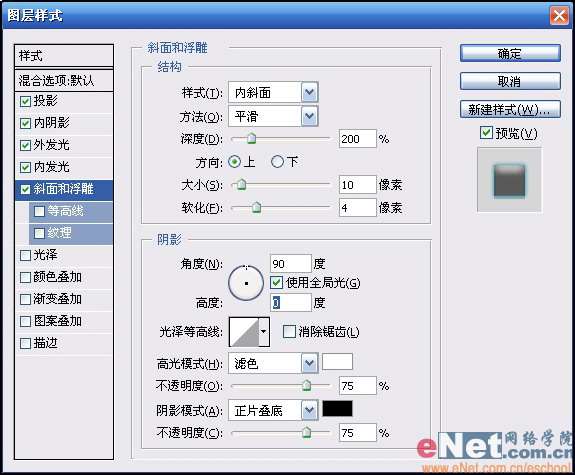Click the layer style preview thumbnail

pos(509,180)
